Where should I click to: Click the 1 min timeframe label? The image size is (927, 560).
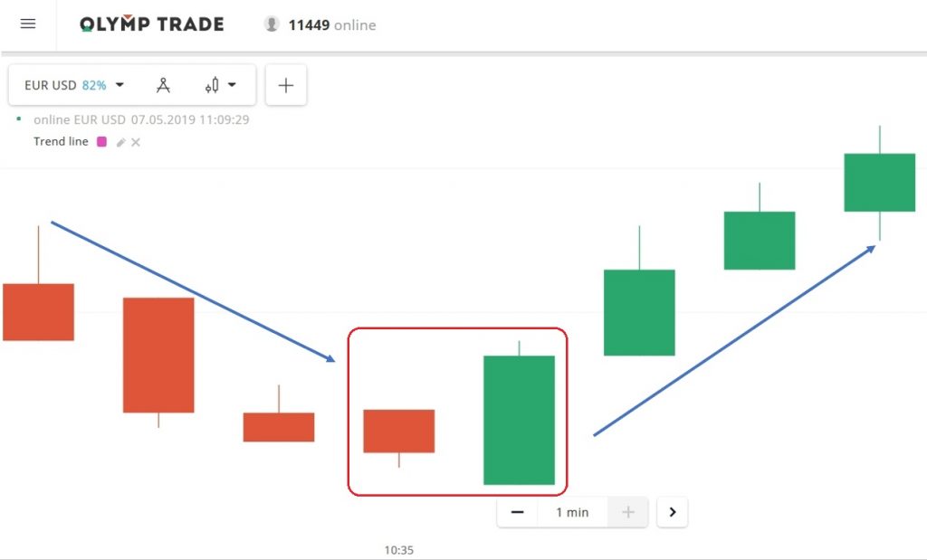(x=572, y=512)
